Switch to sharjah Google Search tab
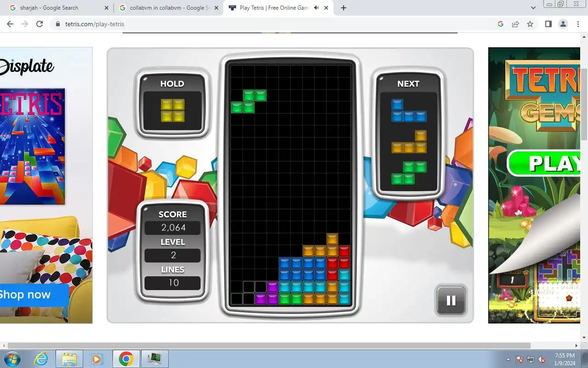This screenshot has width=588, height=368. click(57, 8)
